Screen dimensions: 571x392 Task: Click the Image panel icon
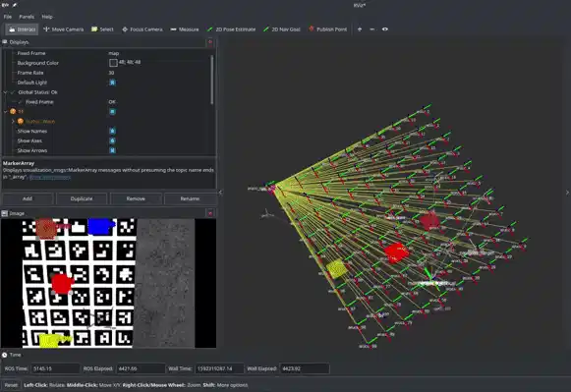5,213
